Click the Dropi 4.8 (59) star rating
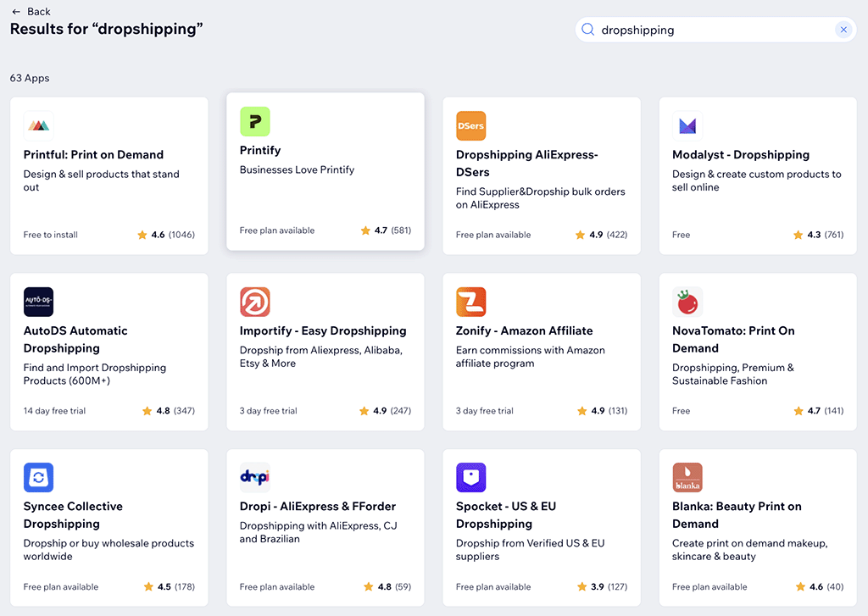 (387, 586)
